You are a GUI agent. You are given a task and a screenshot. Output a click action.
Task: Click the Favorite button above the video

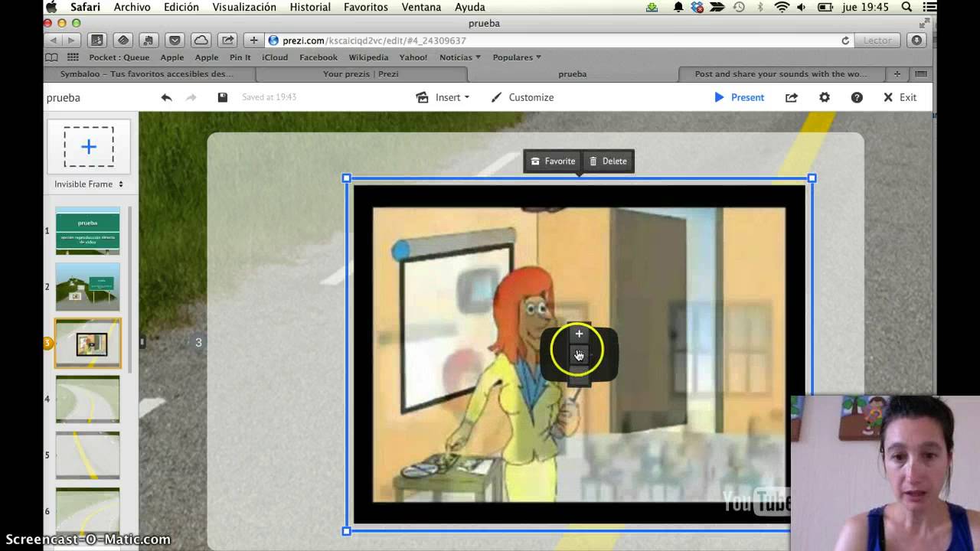click(x=553, y=161)
